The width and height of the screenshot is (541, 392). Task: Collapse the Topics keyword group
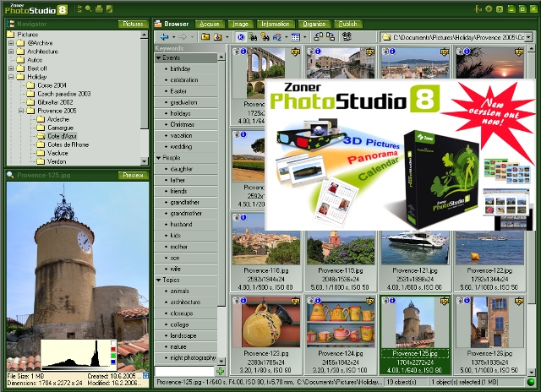click(159, 280)
